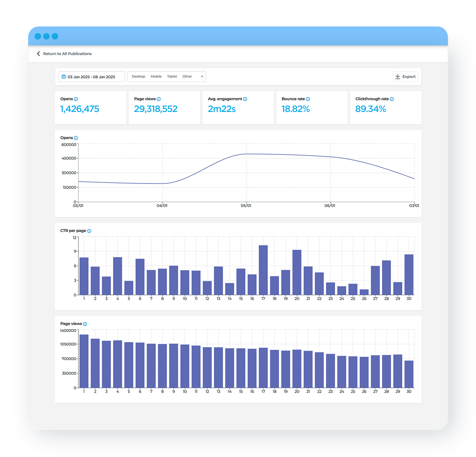Open Return to All Publications
Viewport: 476px width, 457px height.
(x=67, y=54)
